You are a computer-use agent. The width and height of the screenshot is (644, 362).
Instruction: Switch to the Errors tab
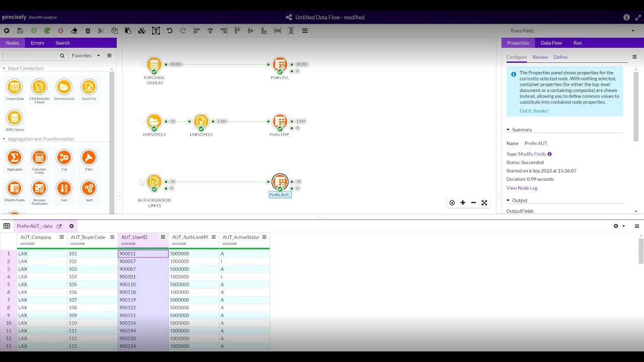point(37,43)
